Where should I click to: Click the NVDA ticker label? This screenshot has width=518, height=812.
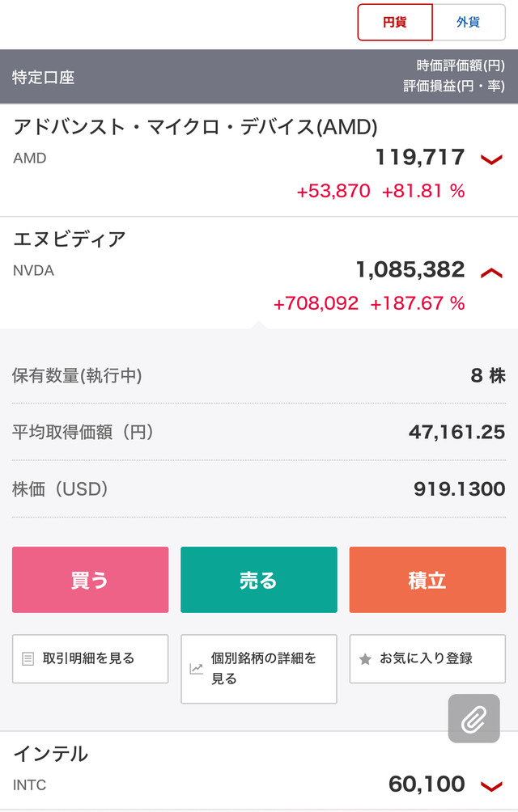(34, 271)
